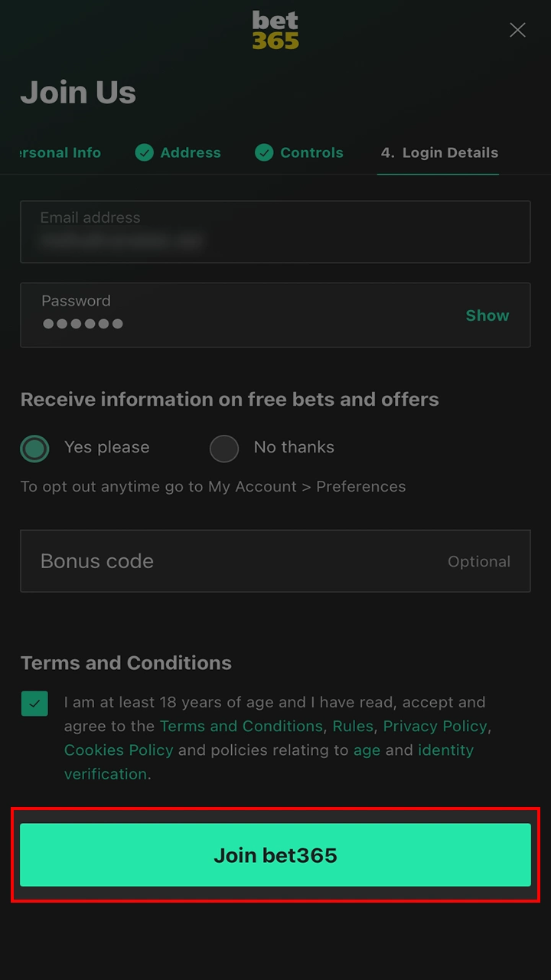Click the Email address field
This screenshot has width=551, height=980.
coord(275,231)
